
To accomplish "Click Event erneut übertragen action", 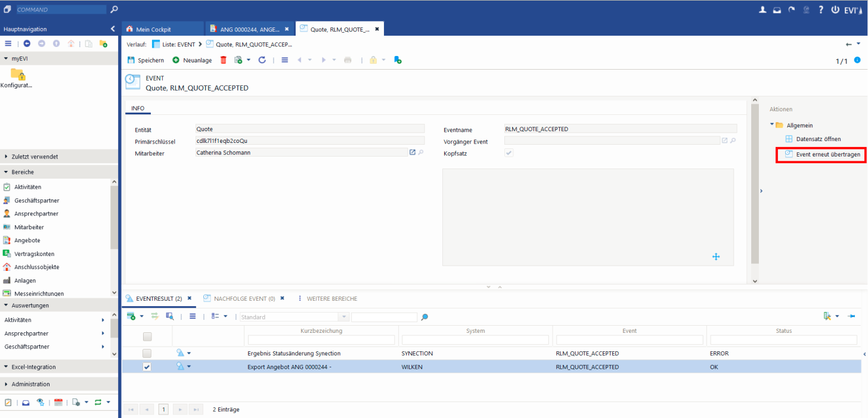I will pyautogui.click(x=828, y=154).
